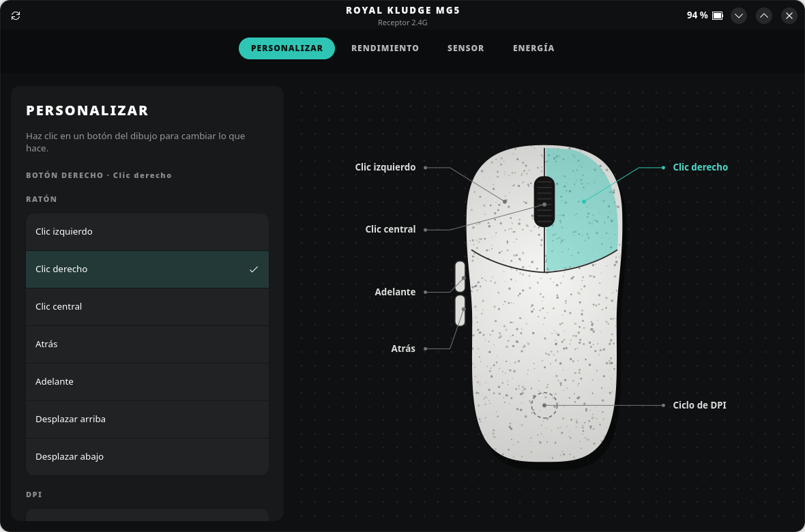Click the battery level icon

coord(718,16)
